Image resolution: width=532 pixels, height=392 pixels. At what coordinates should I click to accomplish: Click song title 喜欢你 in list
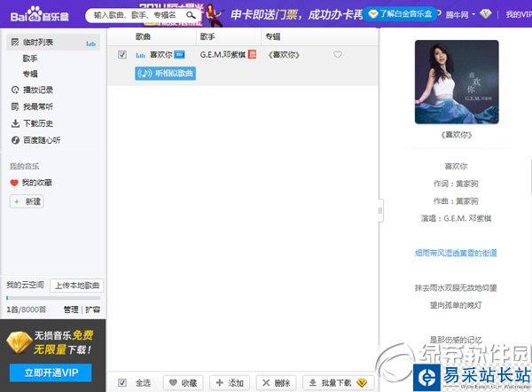click(160, 55)
